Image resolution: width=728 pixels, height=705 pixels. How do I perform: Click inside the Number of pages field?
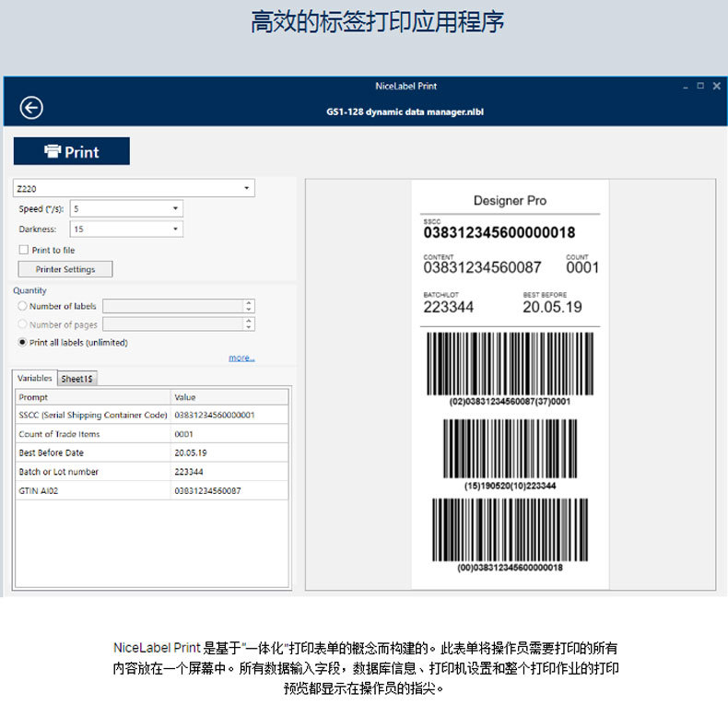tap(172, 323)
